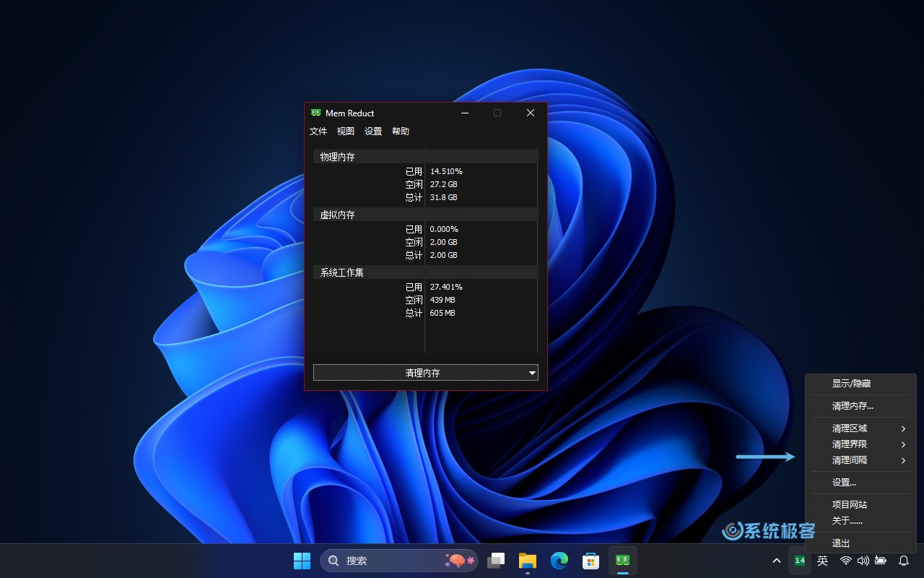
Task: Open the Windows Start menu
Action: click(302, 561)
